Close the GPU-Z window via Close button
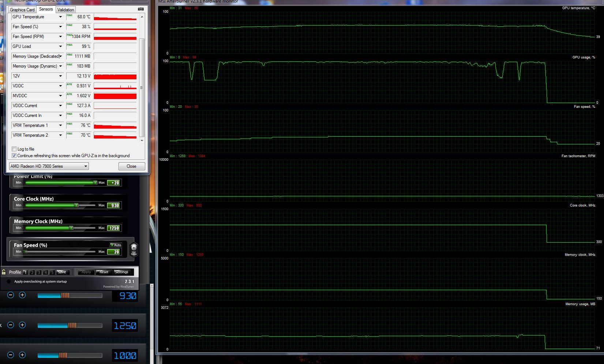 pyautogui.click(x=131, y=166)
